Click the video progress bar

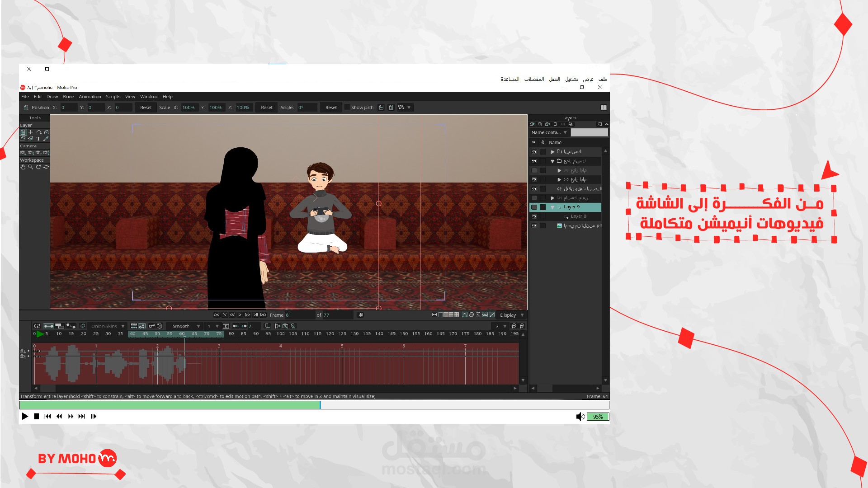[314, 405]
